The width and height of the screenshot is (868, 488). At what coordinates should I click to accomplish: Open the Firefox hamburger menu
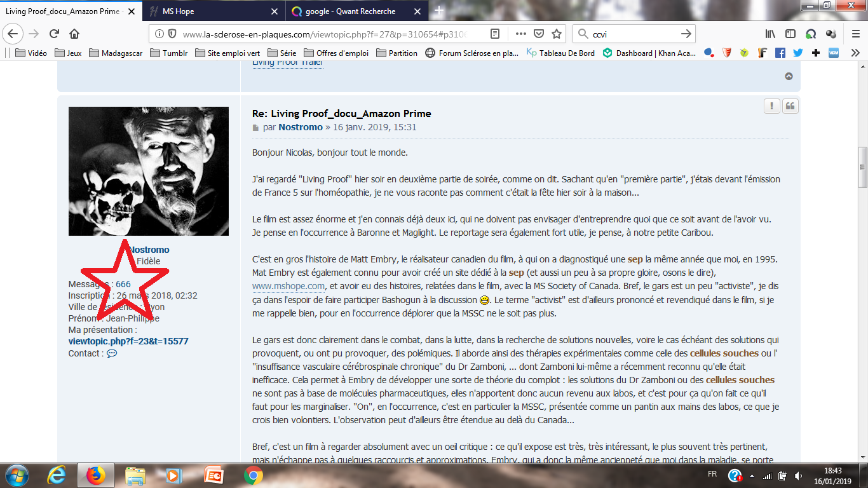click(x=855, y=34)
